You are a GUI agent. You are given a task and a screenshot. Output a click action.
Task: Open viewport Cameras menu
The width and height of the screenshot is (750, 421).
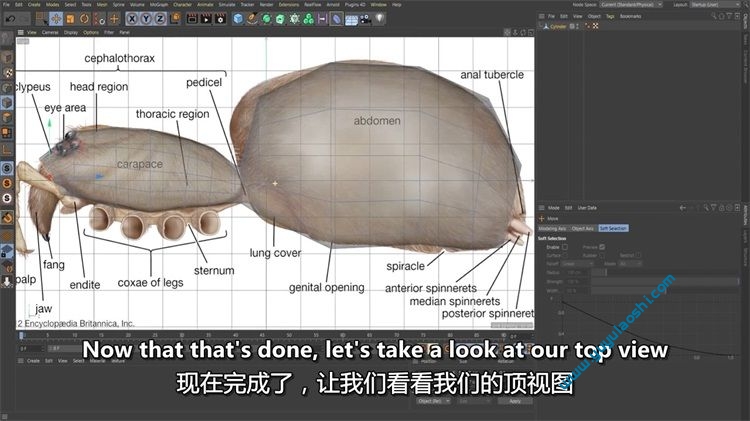click(50, 33)
